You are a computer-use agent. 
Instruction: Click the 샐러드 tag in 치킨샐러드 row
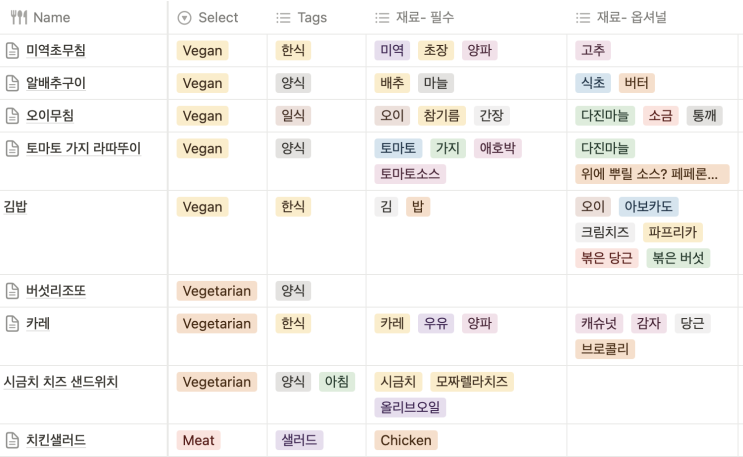pos(299,440)
